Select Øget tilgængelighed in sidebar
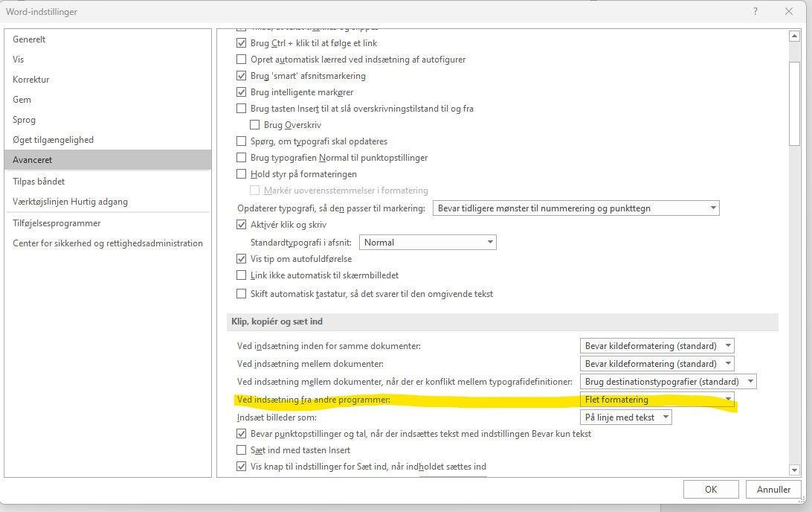Viewport: 812px width, 512px height. (108, 141)
